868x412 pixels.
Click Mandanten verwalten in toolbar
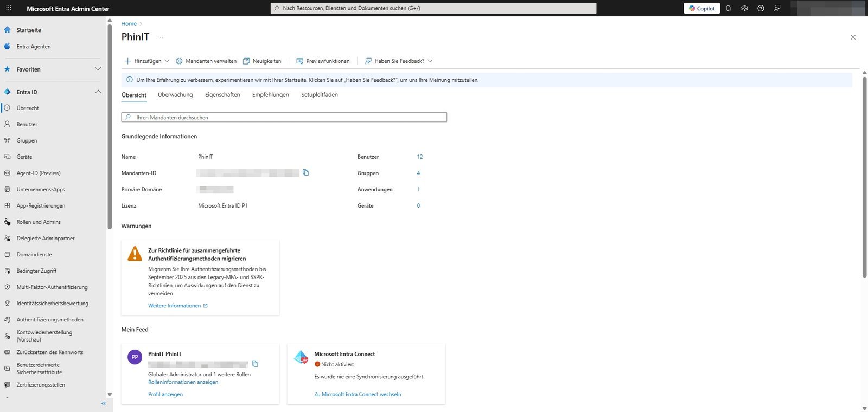(206, 61)
